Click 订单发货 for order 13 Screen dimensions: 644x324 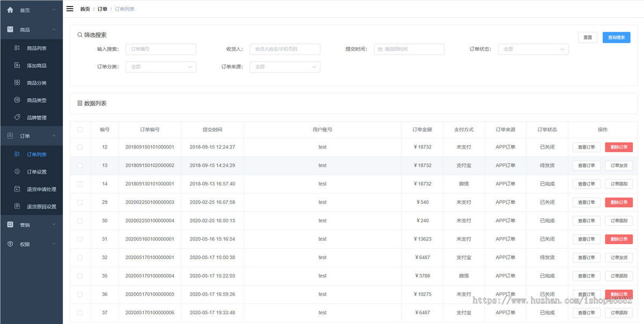[x=619, y=165]
